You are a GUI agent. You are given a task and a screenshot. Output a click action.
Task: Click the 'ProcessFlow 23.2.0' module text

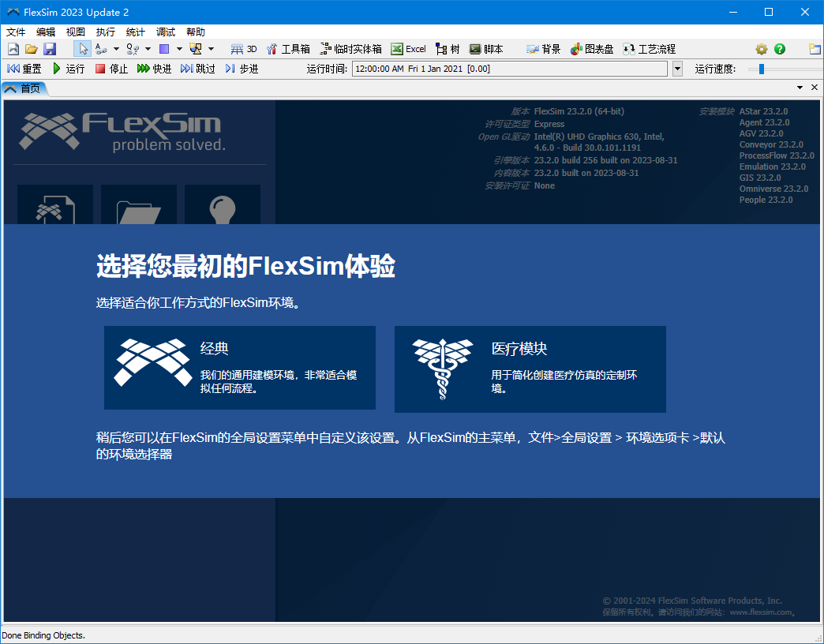[x=777, y=155]
